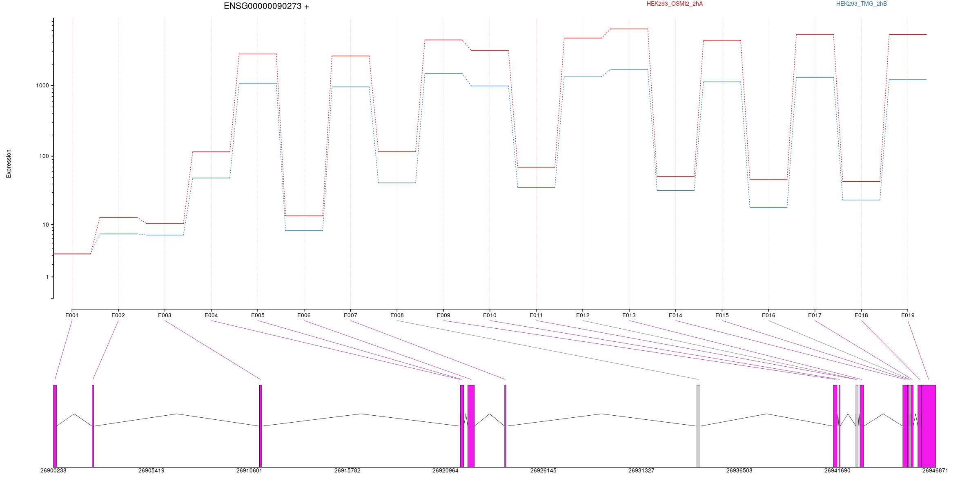Select the HEK293_OSMI2_2hA legend label
Screen dimensions: 980x490
tap(675, 4)
